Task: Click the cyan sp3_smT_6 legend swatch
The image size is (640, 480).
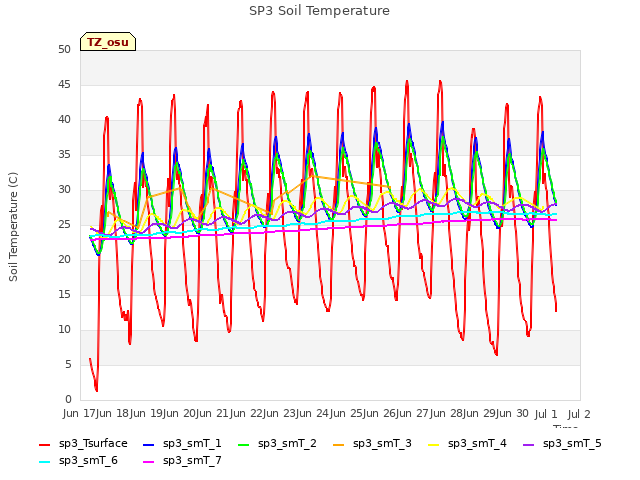Action: 44,462
